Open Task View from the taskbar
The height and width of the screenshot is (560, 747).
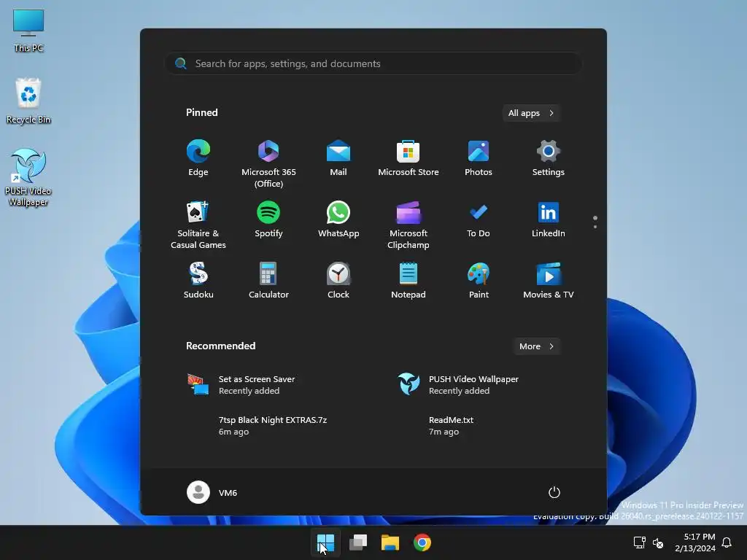pos(357,542)
